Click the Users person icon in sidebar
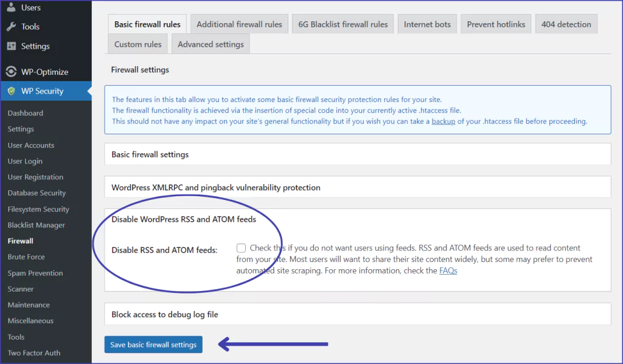This screenshot has height=364, width=623. 12,8
